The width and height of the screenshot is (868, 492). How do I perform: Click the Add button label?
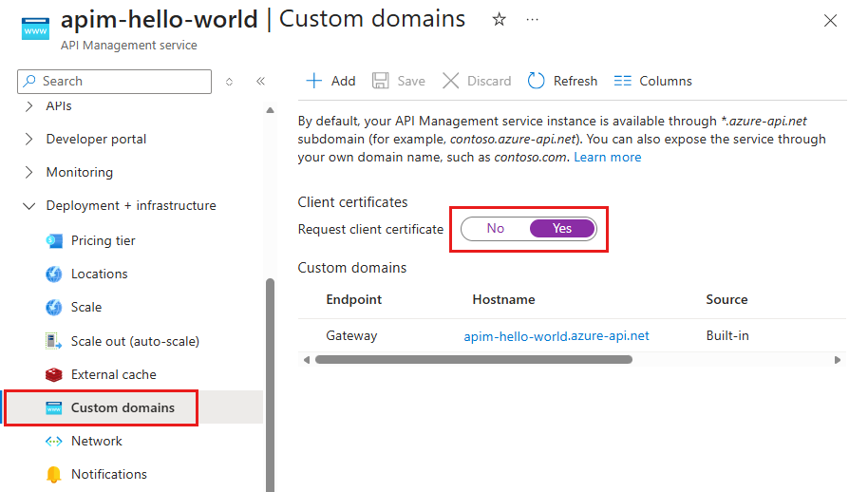[343, 81]
